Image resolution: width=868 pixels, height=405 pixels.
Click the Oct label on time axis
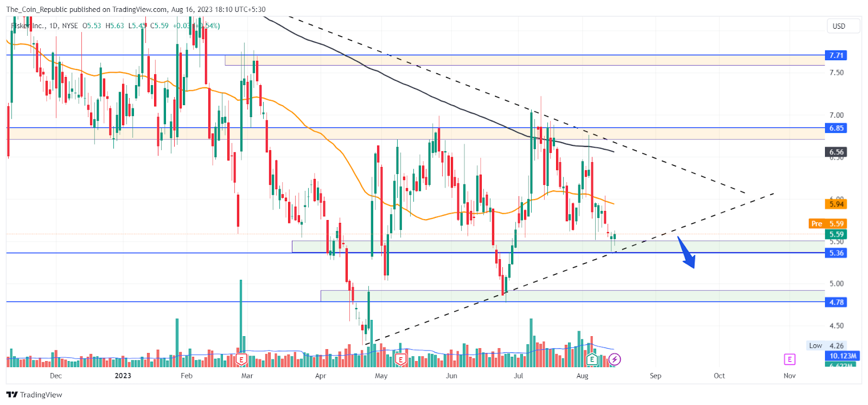tap(719, 376)
